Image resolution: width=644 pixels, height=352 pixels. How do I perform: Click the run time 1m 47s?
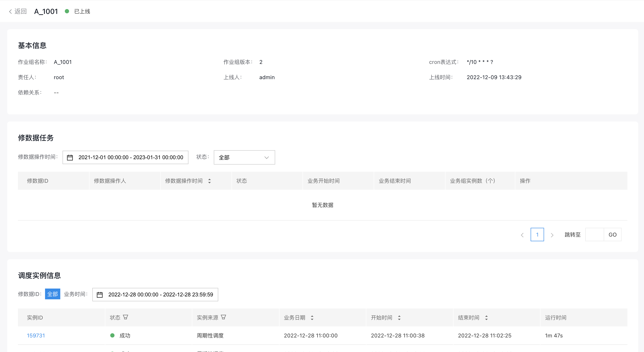click(554, 335)
